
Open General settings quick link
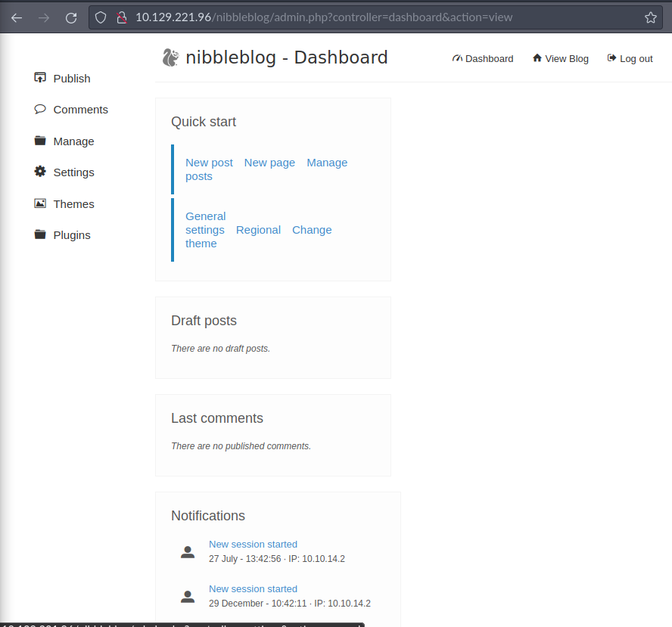point(205,223)
